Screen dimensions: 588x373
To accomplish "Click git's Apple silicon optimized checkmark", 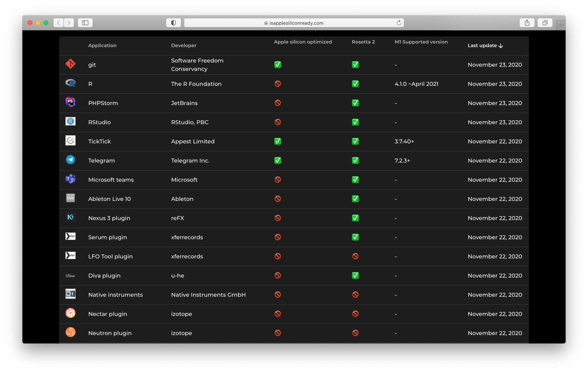I will point(278,65).
